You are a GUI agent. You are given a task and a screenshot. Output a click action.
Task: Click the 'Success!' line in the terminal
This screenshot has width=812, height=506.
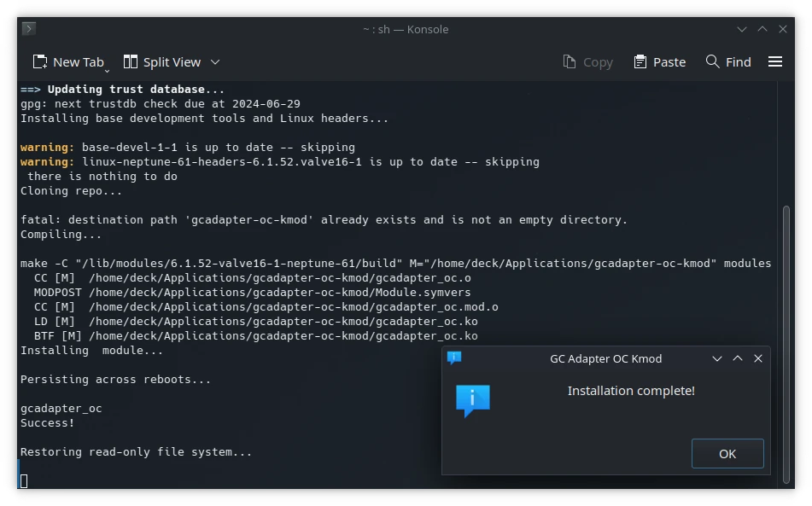[48, 423]
